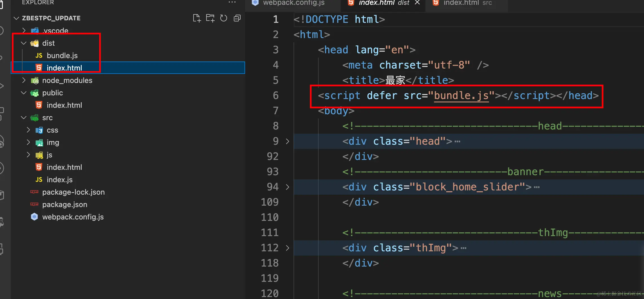Image resolution: width=644 pixels, height=299 pixels.
Task: Click the js folder icon
Action: coord(39,155)
